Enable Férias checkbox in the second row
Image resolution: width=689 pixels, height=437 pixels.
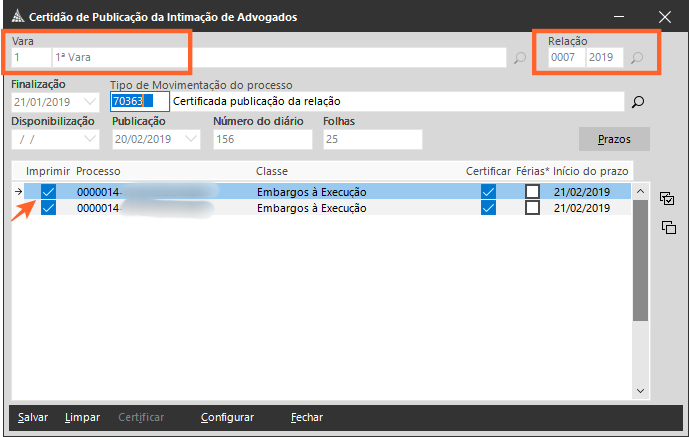click(x=533, y=208)
